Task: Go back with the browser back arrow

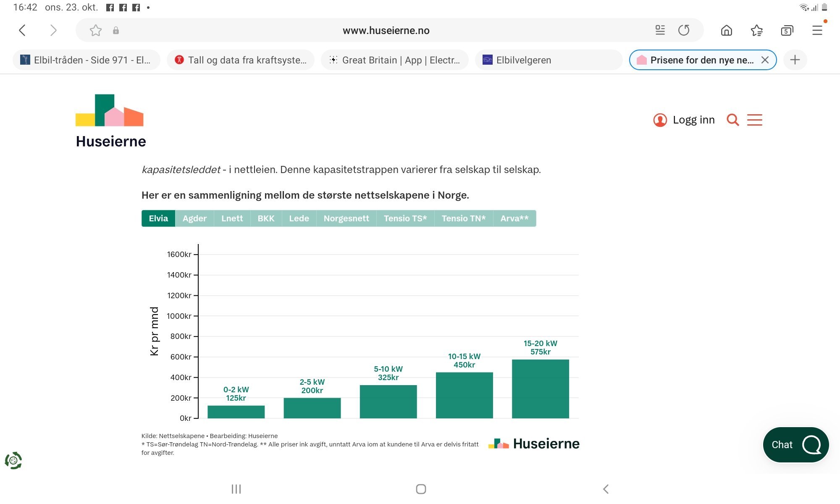Action: click(22, 30)
